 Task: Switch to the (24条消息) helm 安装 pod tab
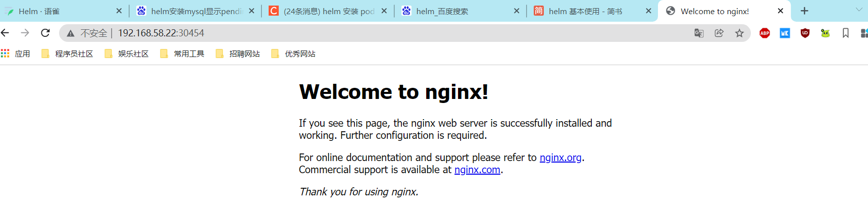tap(329, 11)
